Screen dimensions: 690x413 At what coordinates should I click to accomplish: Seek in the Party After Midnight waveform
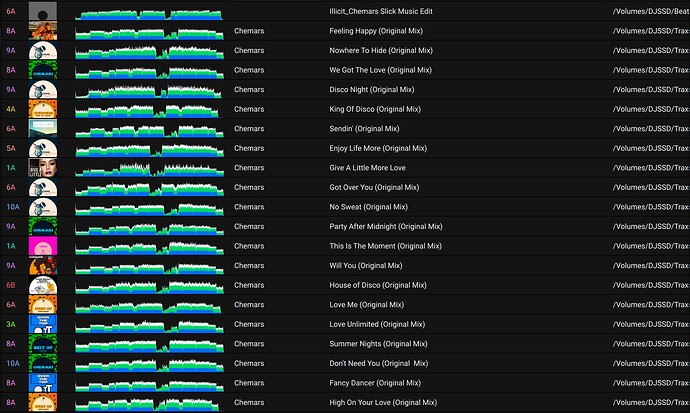point(149,227)
